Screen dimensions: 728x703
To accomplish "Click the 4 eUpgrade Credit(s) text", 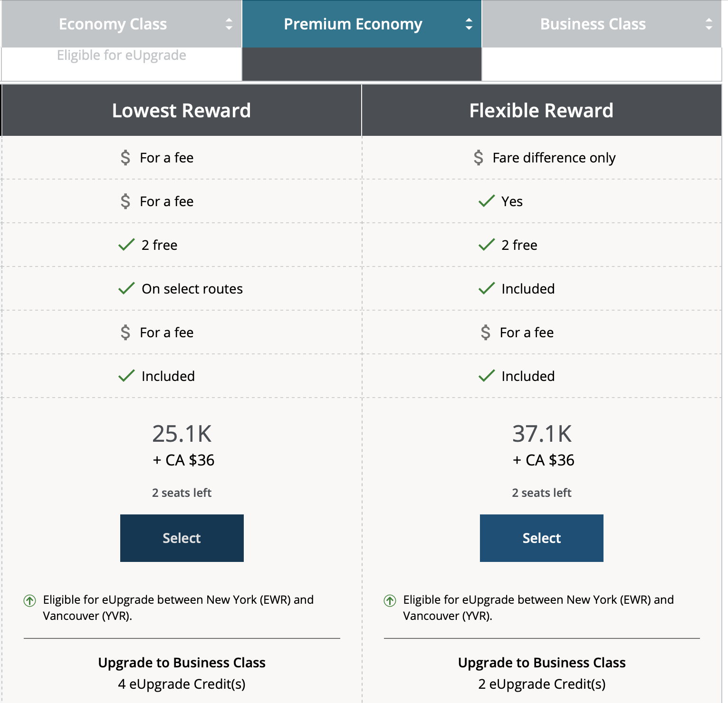I will click(x=182, y=684).
